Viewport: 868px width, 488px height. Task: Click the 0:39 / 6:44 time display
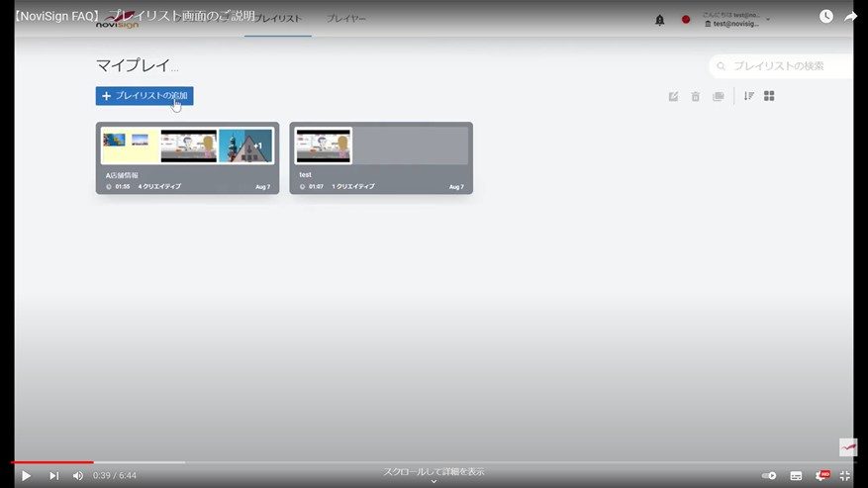(x=115, y=475)
